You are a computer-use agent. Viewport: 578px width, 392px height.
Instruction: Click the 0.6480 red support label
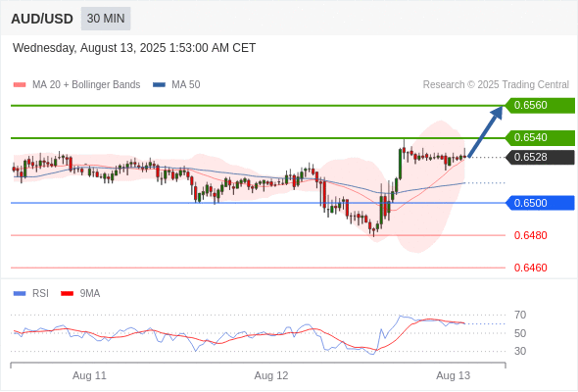click(x=530, y=235)
